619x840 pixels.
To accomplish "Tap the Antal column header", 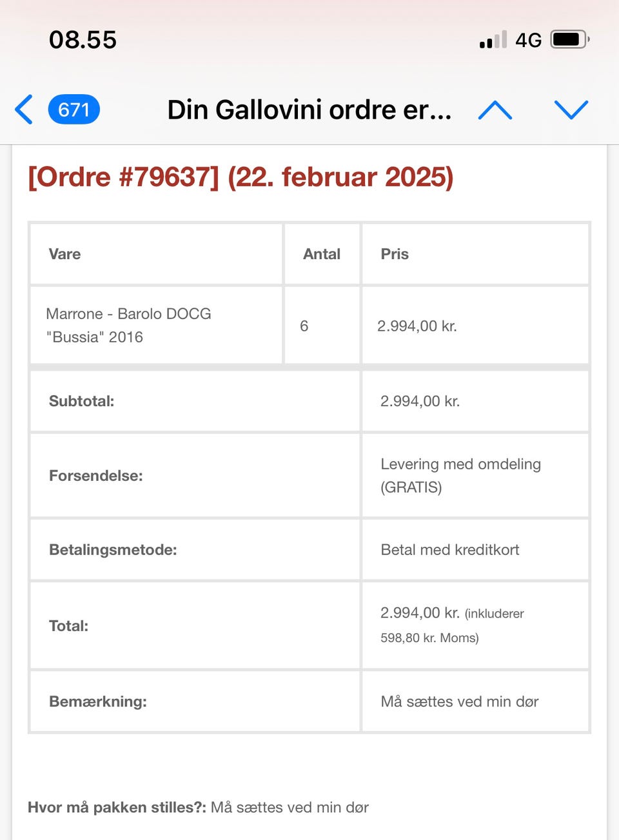I will (x=321, y=254).
